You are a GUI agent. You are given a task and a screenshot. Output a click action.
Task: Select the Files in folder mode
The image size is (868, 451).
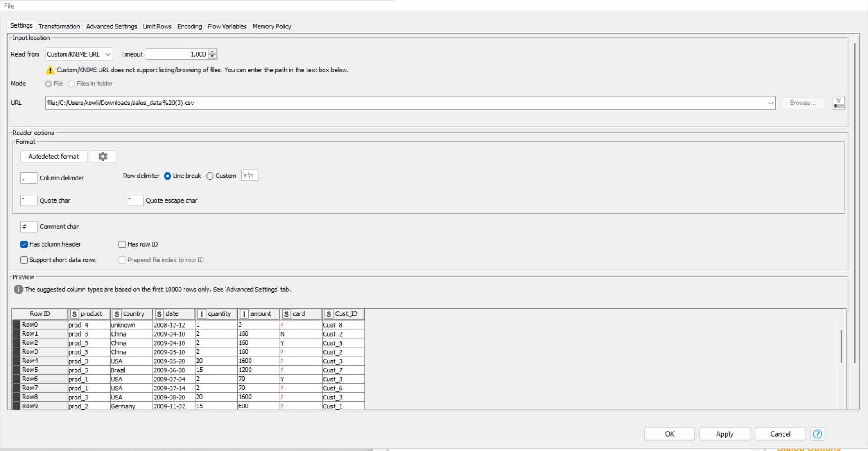click(x=71, y=84)
